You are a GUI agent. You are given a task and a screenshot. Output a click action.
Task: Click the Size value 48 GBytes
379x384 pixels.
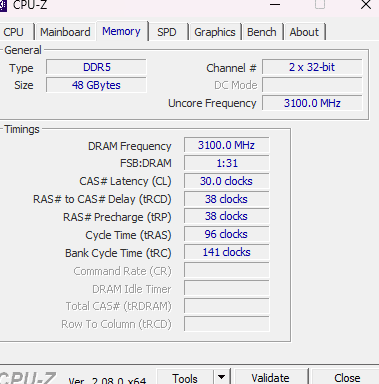(96, 85)
